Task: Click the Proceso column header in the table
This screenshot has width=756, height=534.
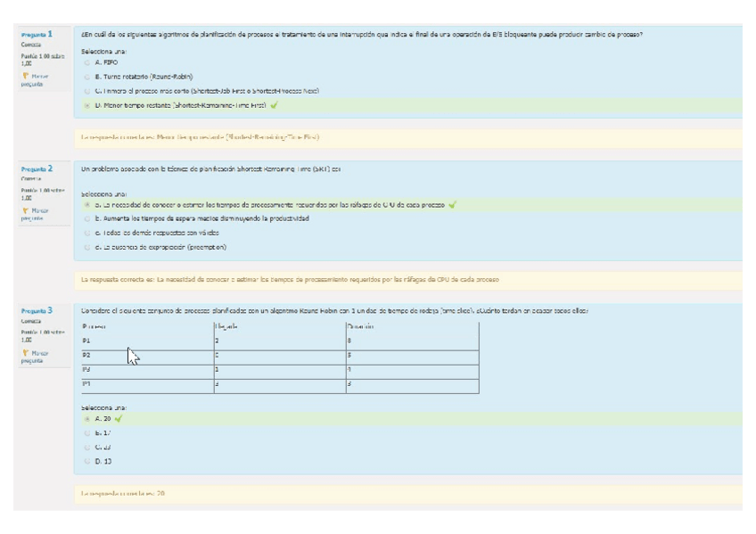Action: tap(94, 326)
